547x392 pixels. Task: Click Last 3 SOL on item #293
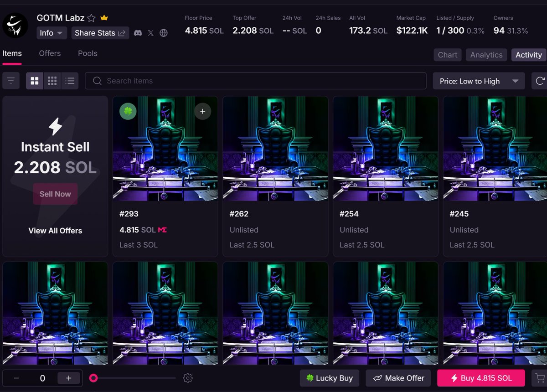click(x=139, y=245)
